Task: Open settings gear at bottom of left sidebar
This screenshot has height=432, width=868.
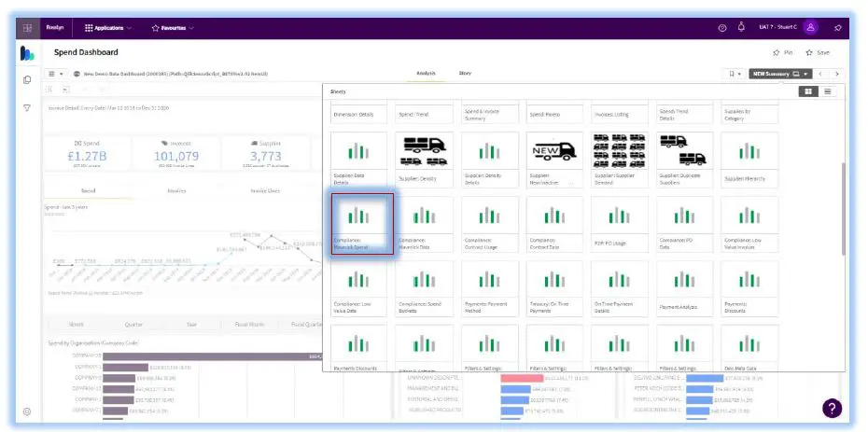Action: (x=27, y=411)
